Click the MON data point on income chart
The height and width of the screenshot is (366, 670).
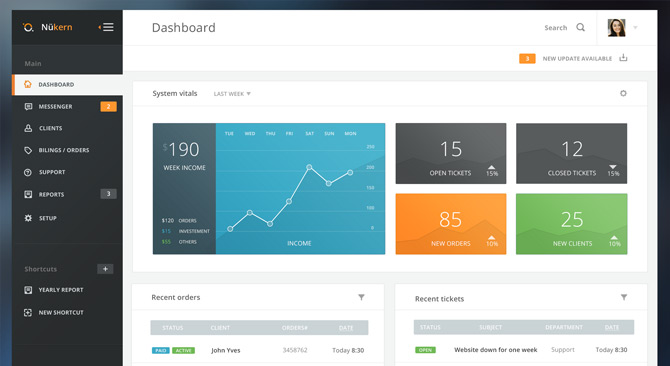pyautogui.click(x=350, y=173)
